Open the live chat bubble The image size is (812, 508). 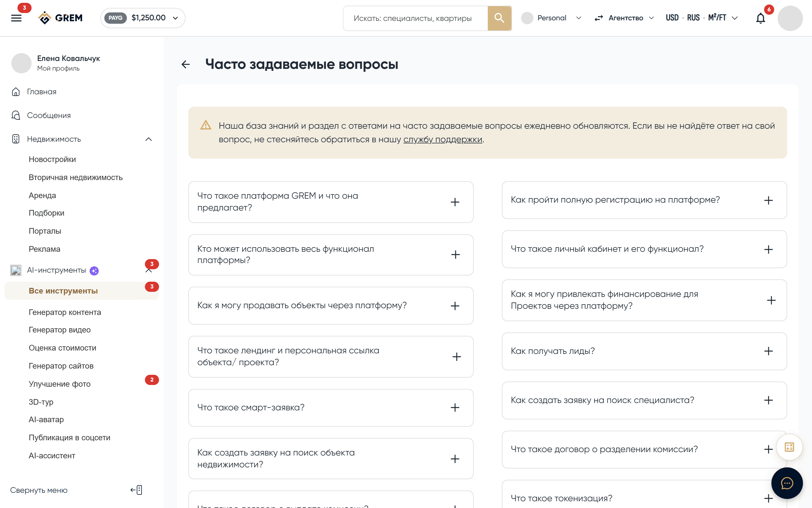coord(787,483)
